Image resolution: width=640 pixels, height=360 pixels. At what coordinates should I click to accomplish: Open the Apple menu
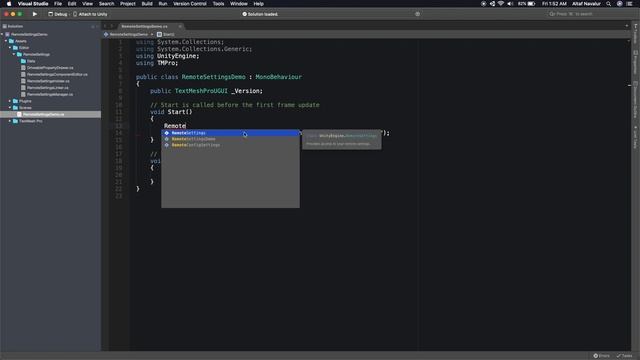[9, 4]
